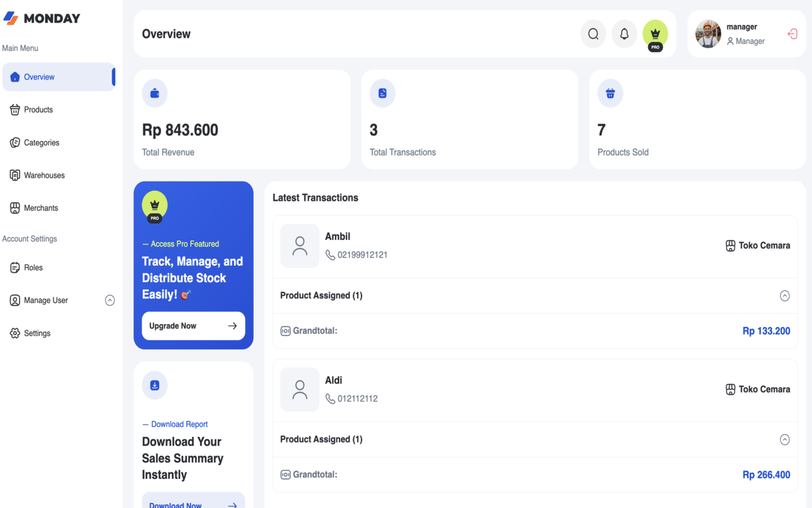Screen dimensions: 812x508
Task: Expand the Manage User submenu
Action: (x=110, y=300)
